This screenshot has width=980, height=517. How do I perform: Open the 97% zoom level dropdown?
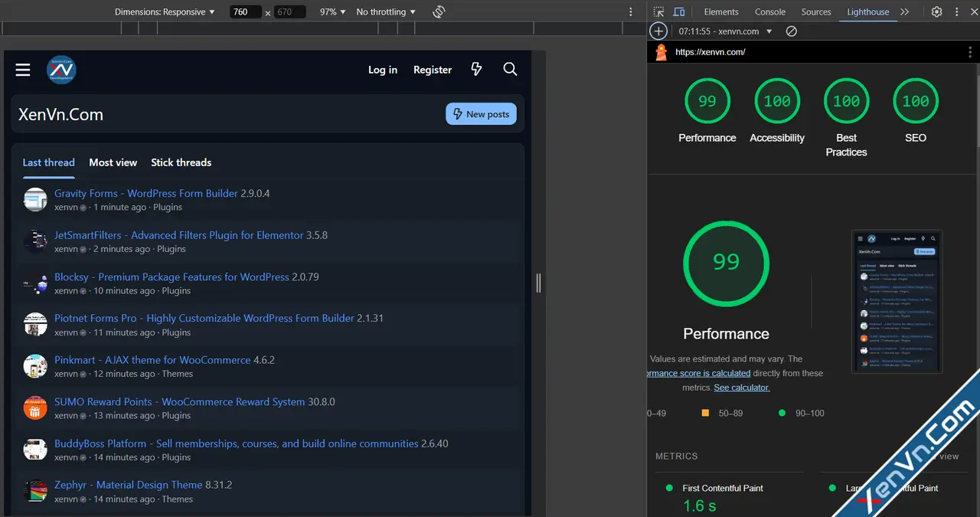tap(332, 12)
